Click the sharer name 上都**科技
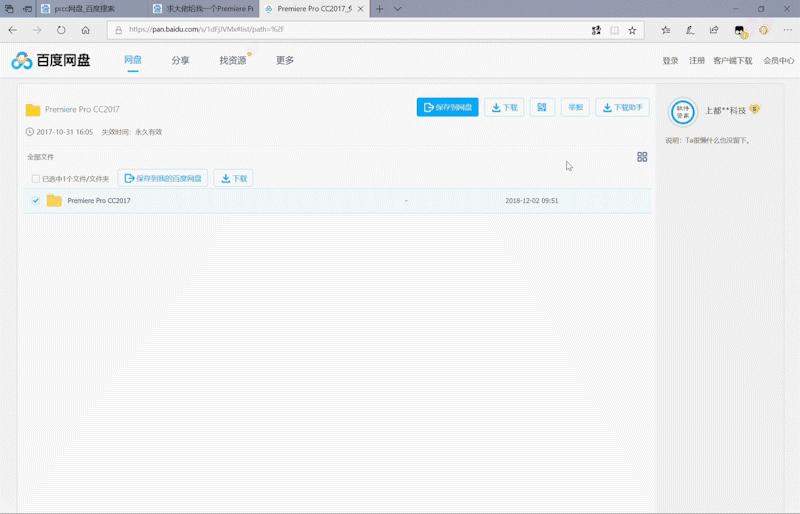Viewport: 800px width, 514px height. point(725,110)
